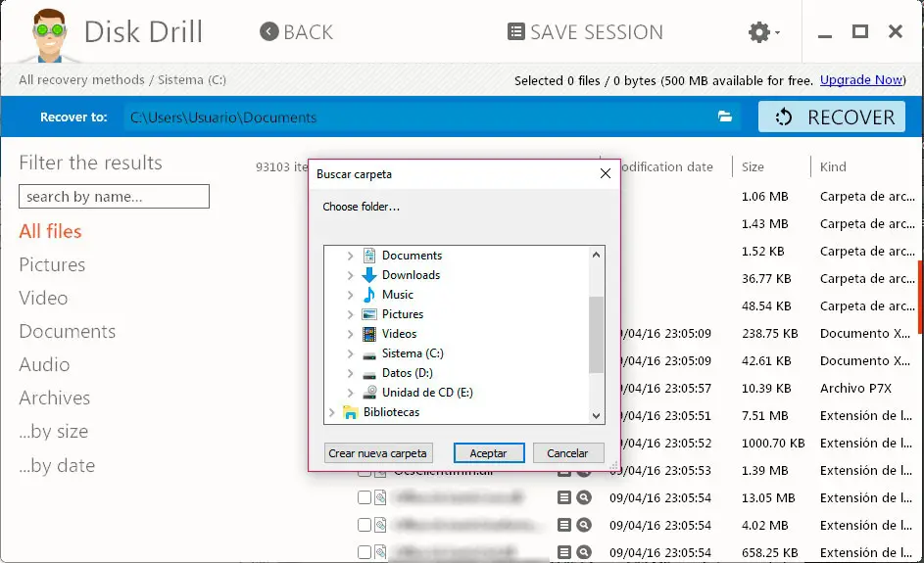
Task: Sort by the Size column header
Action: [753, 166]
